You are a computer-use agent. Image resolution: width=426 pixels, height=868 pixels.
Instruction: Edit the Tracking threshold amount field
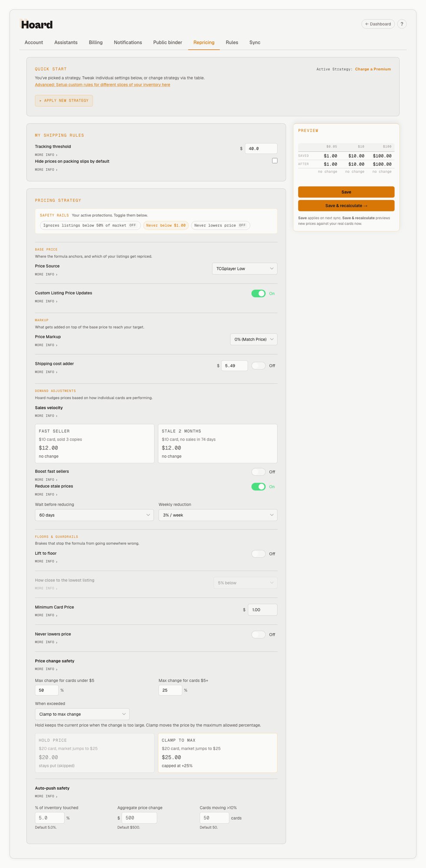pos(261,148)
